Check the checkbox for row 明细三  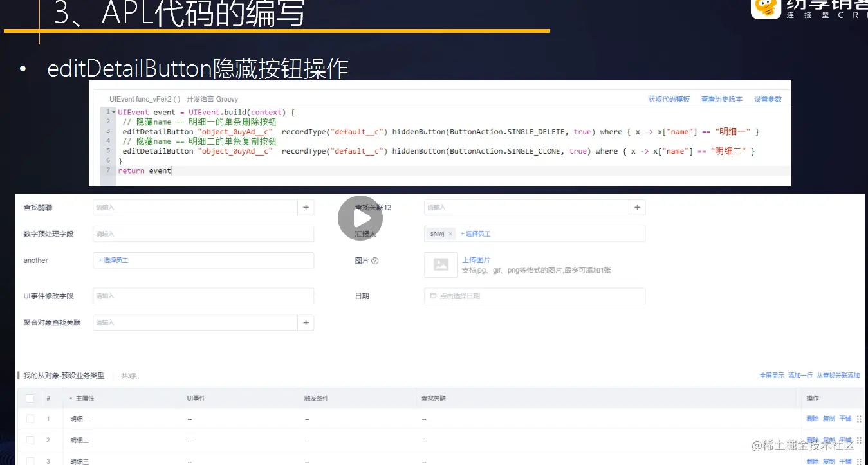click(30, 461)
